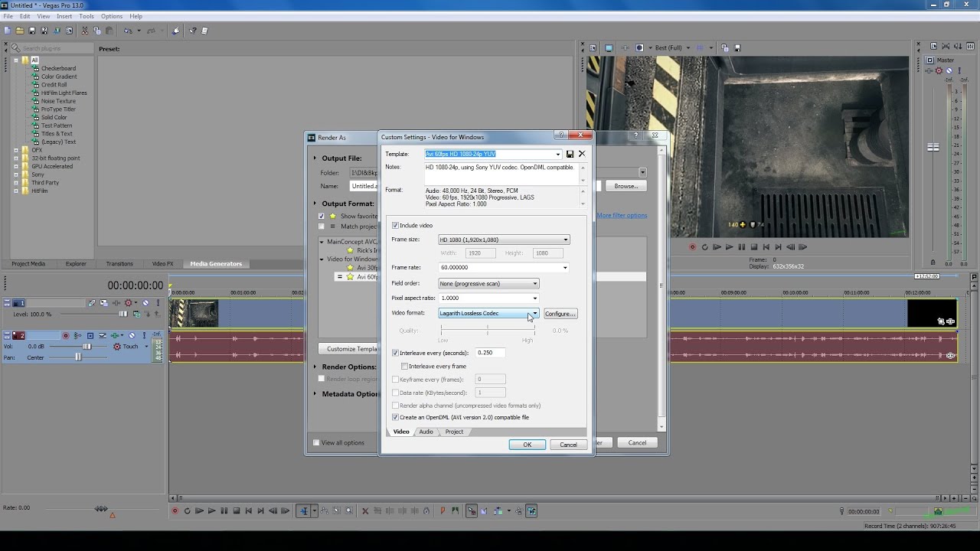The image size is (980, 551).
Task: Toggle the Include video checkbox
Action: [x=395, y=225]
